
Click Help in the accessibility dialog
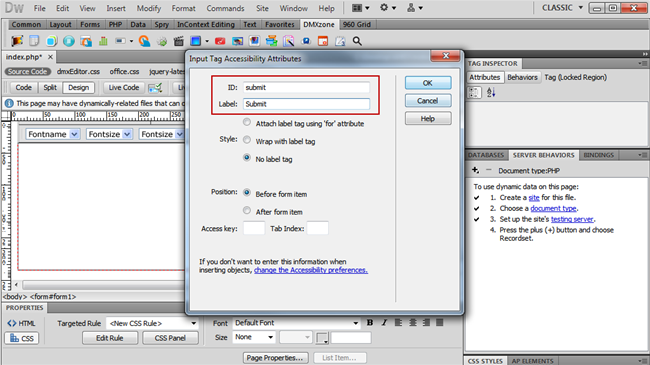(428, 119)
